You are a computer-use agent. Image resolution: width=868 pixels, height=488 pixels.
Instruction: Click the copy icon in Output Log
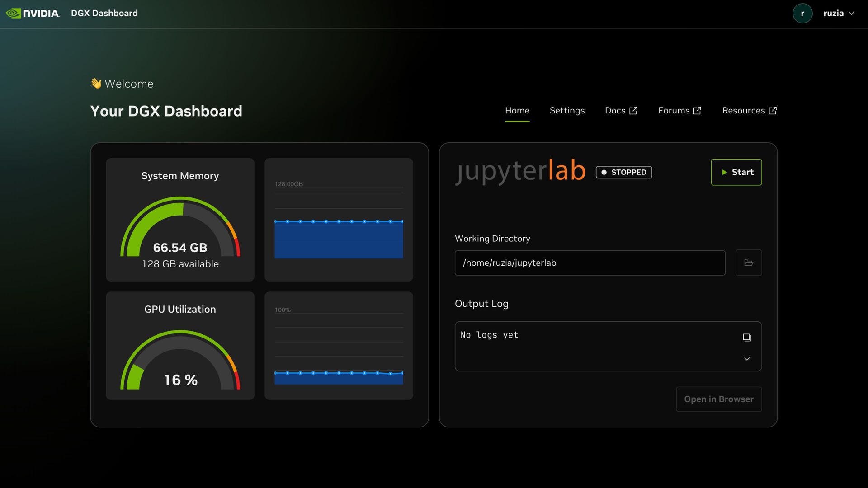[747, 338]
